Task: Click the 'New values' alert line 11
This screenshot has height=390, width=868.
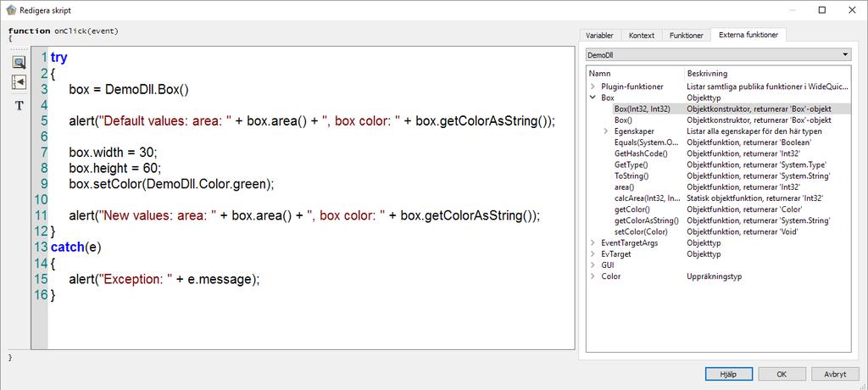Action: tap(304, 215)
